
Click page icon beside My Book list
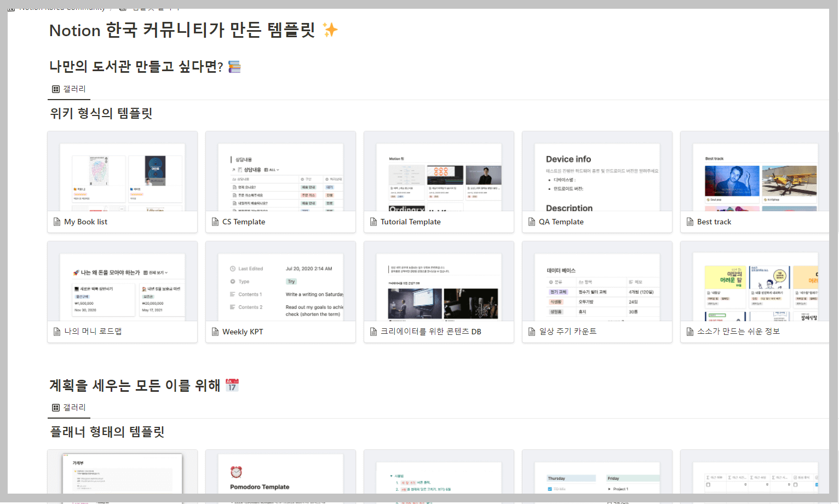pyautogui.click(x=57, y=222)
